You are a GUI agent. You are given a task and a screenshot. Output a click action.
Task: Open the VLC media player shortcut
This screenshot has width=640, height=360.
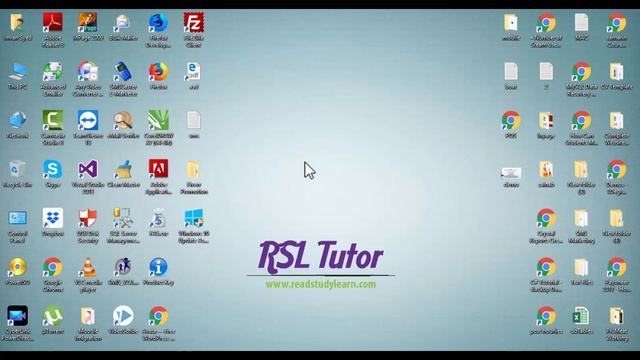pyautogui.click(x=88, y=267)
